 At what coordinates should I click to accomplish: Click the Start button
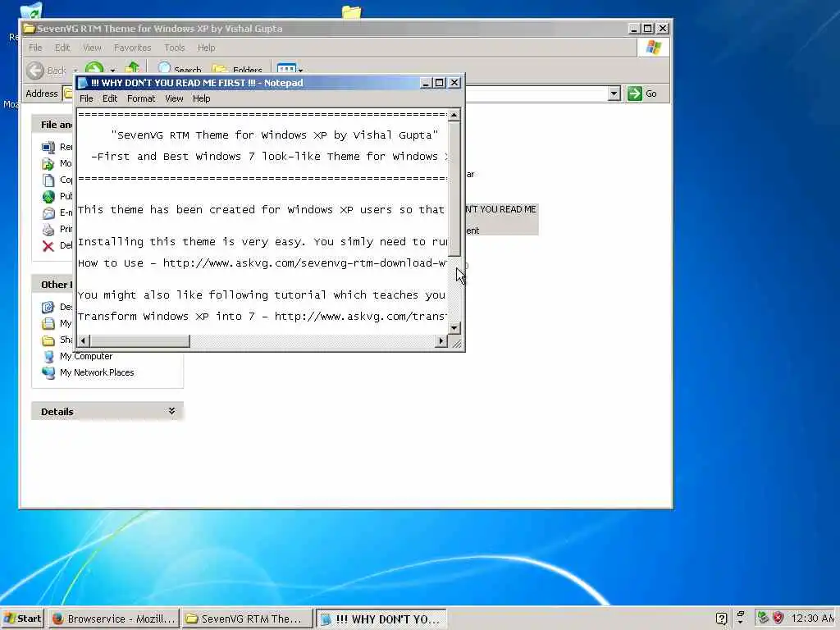pyautogui.click(x=22, y=619)
